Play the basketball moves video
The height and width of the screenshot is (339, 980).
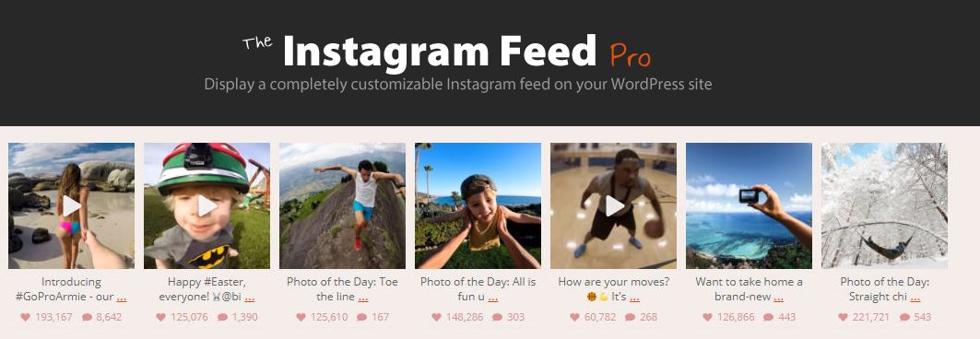(x=614, y=206)
